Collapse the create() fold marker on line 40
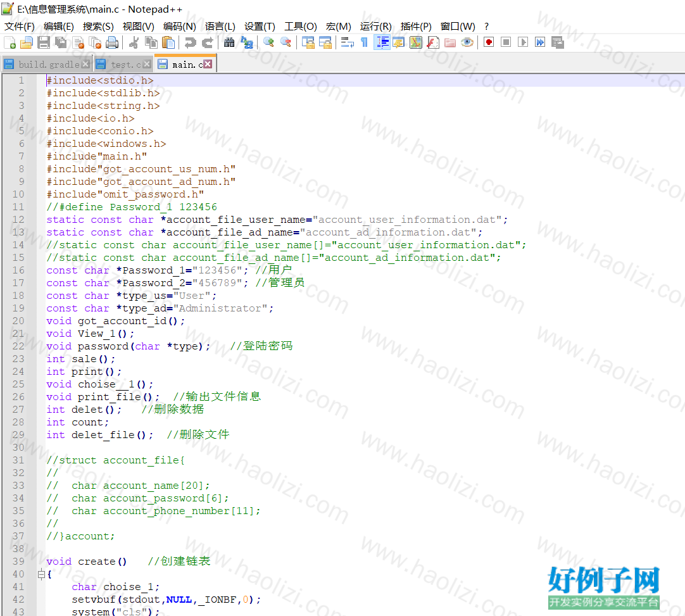The image size is (685, 616). [41, 574]
